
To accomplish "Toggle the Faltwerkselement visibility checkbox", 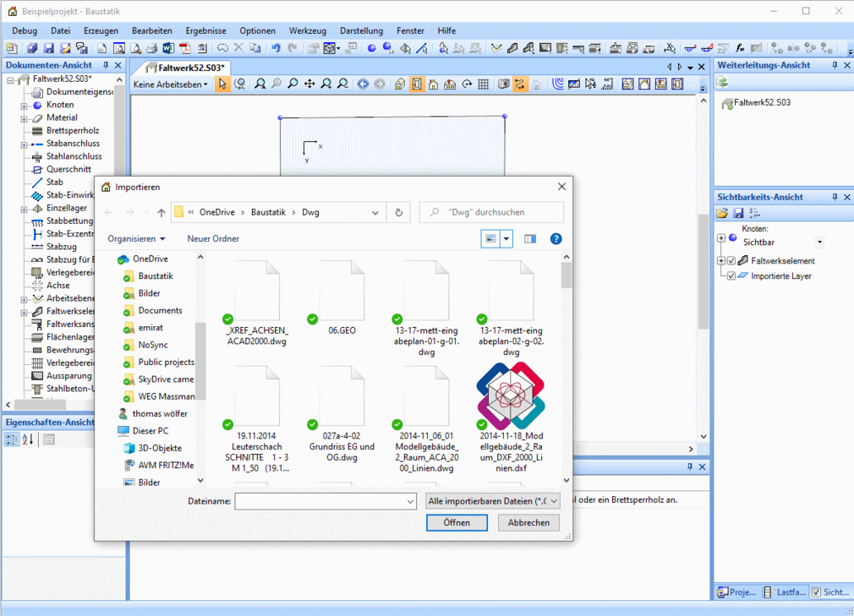I will point(732,261).
